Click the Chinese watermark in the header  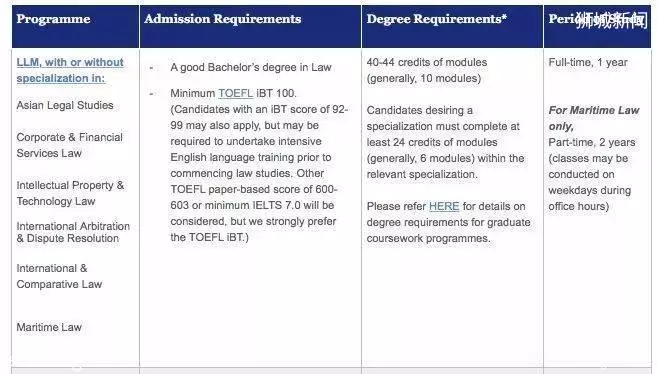coord(612,20)
